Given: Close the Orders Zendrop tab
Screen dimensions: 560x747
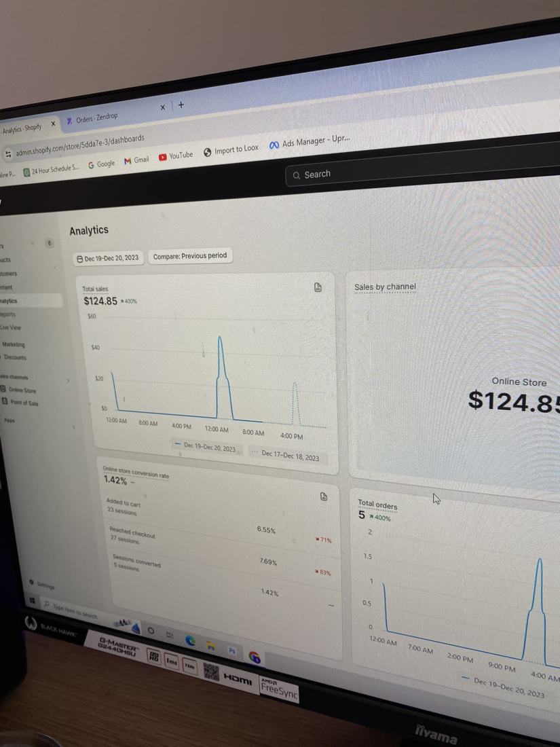Looking at the screenshot, I should point(162,108).
